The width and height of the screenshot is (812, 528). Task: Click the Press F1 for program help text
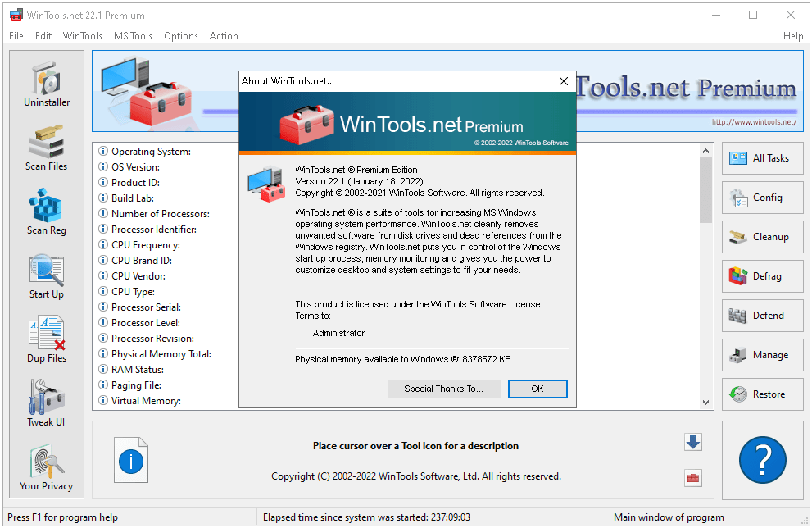tap(62, 517)
